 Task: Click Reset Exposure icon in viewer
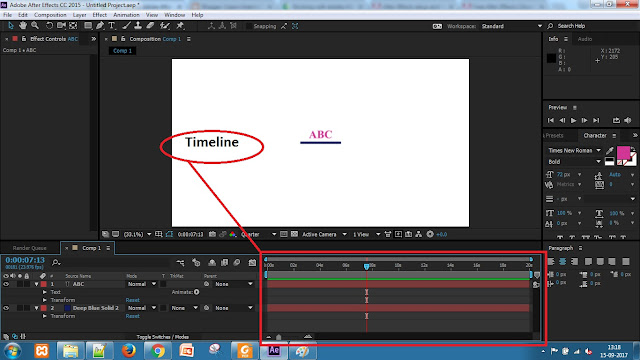pos(430,234)
